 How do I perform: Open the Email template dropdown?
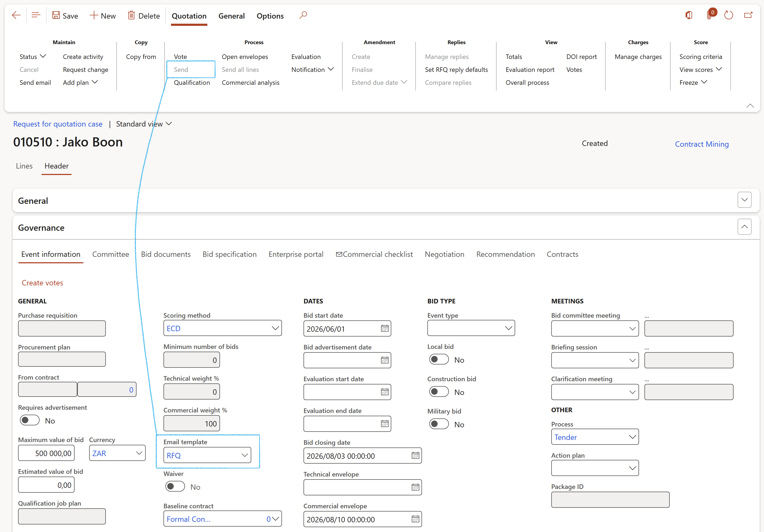pyautogui.click(x=245, y=455)
